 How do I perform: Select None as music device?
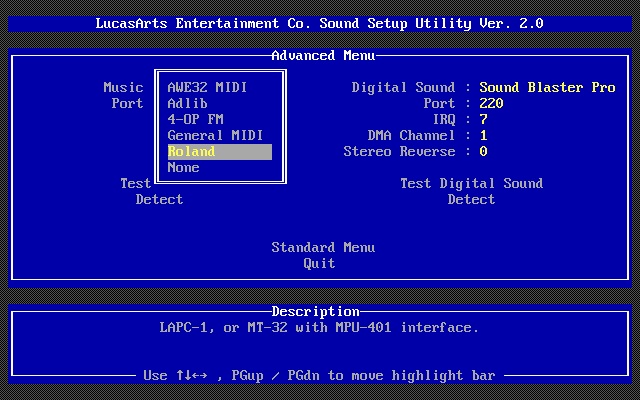point(183,167)
